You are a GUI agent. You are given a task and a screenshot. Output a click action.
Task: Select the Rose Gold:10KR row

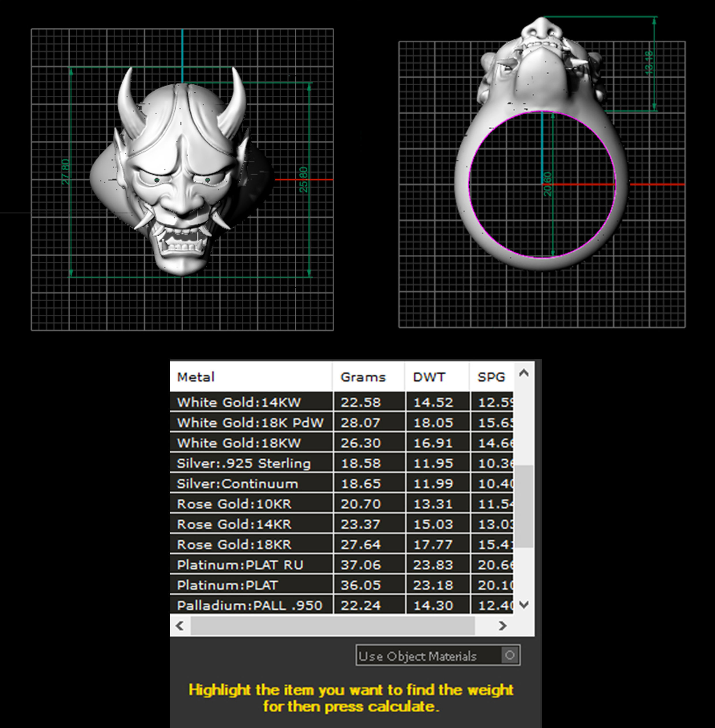coord(342,503)
